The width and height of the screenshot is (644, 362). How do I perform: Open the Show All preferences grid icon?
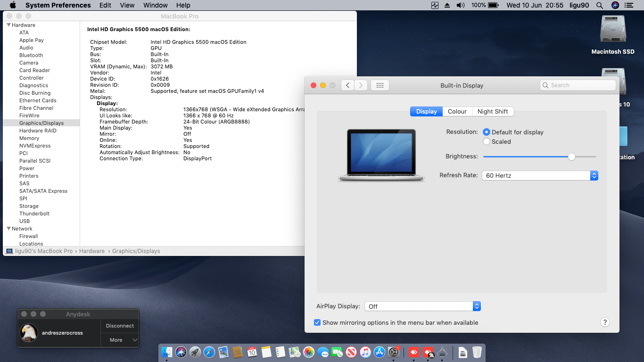click(380, 85)
